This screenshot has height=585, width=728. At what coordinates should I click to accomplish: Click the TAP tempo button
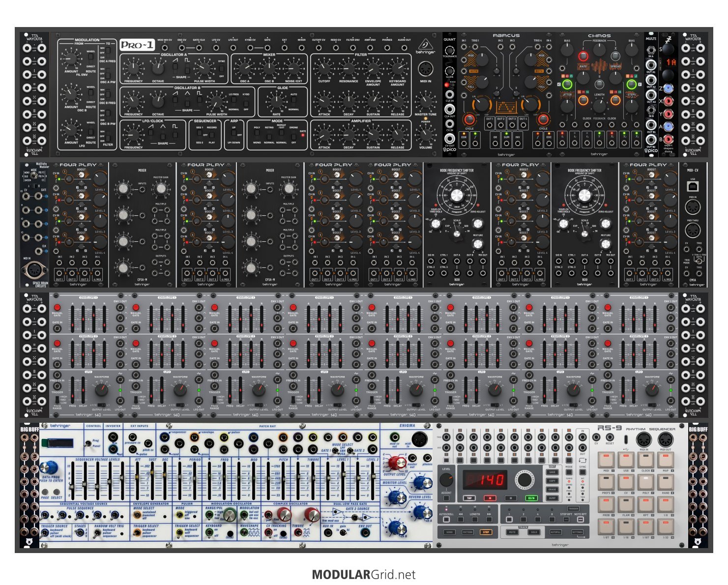coord(469,498)
